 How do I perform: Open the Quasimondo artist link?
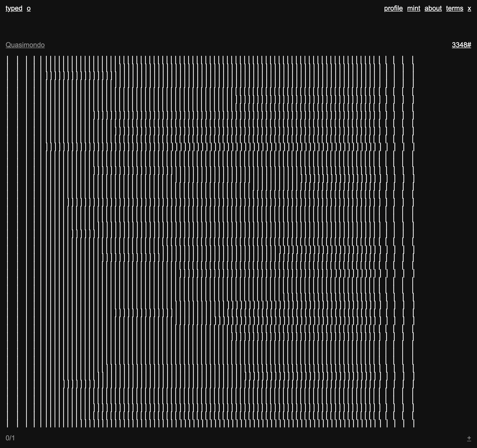[x=25, y=45]
